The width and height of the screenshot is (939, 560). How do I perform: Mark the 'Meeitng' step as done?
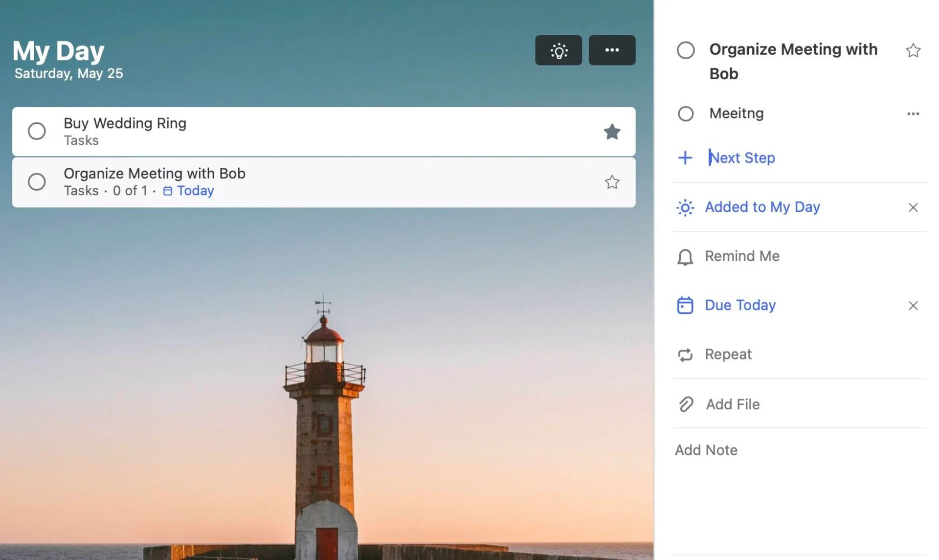(x=686, y=113)
